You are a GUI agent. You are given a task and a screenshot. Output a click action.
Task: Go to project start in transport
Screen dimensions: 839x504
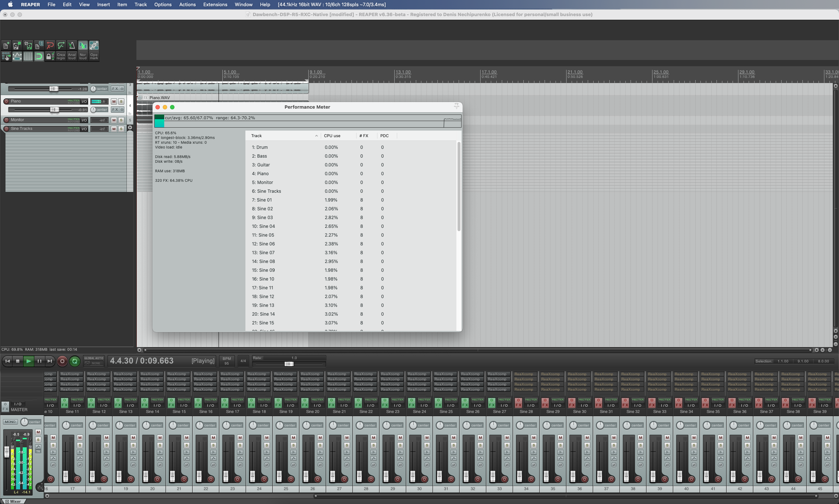click(x=7, y=361)
